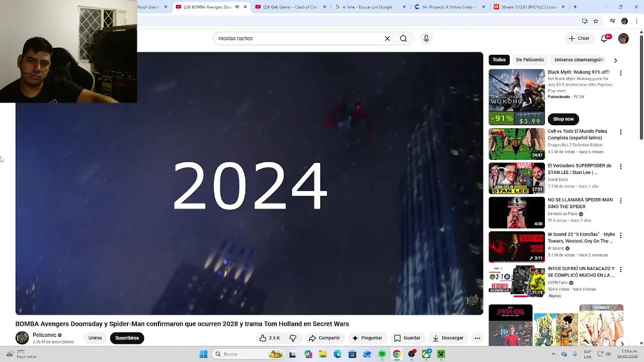
Task: Focus the Windows taskbar Buscar search box
Action: click(x=248, y=354)
